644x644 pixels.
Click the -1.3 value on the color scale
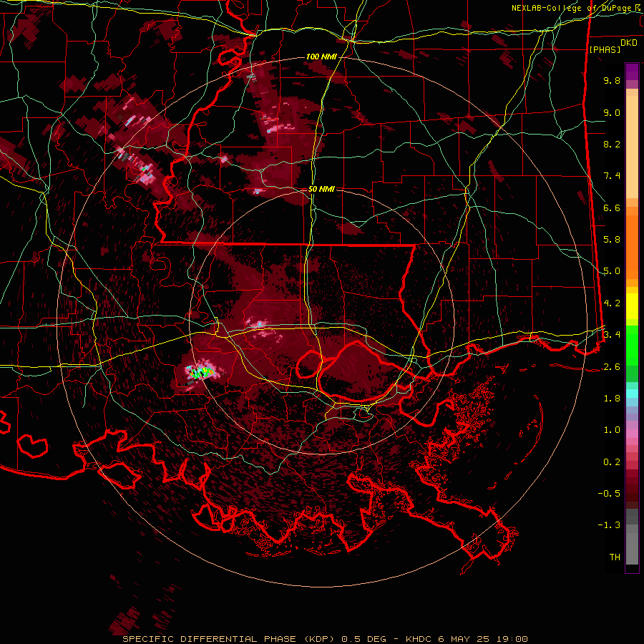[x=609, y=525]
